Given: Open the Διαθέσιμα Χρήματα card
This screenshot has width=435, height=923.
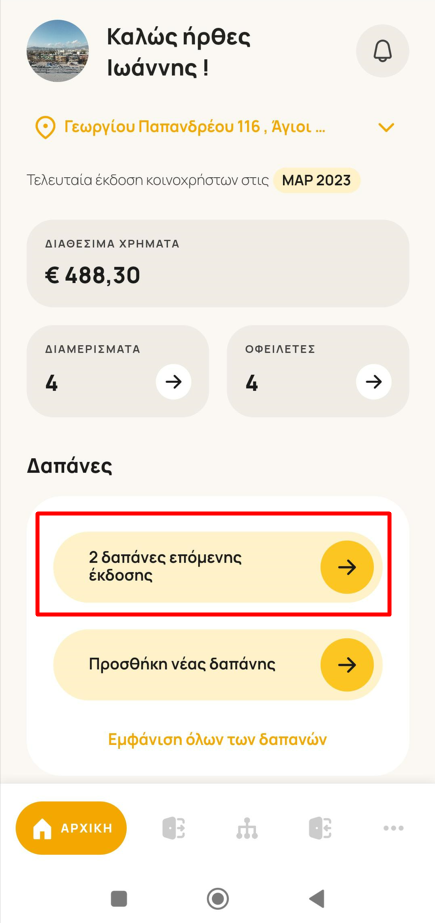Looking at the screenshot, I should click(218, 263).
